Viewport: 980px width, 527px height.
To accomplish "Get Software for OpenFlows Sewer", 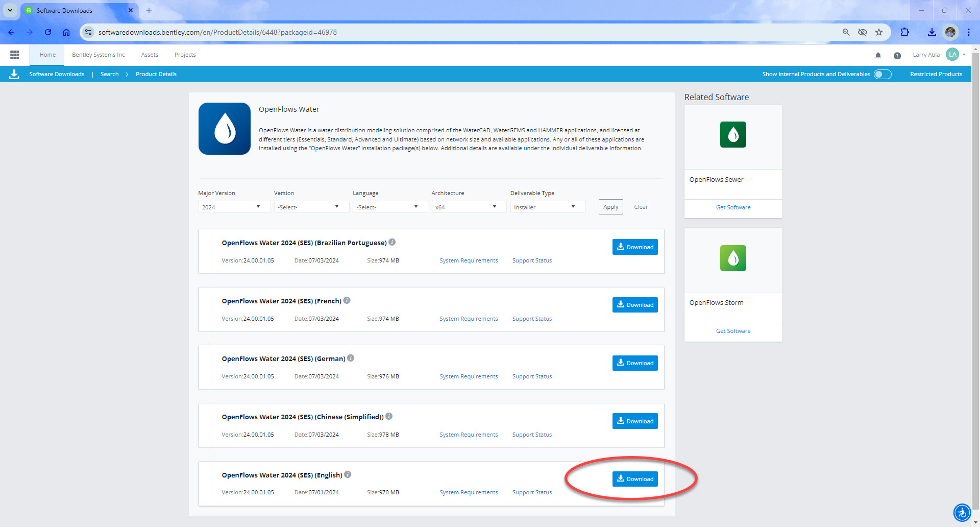I will tap(733, 207).
